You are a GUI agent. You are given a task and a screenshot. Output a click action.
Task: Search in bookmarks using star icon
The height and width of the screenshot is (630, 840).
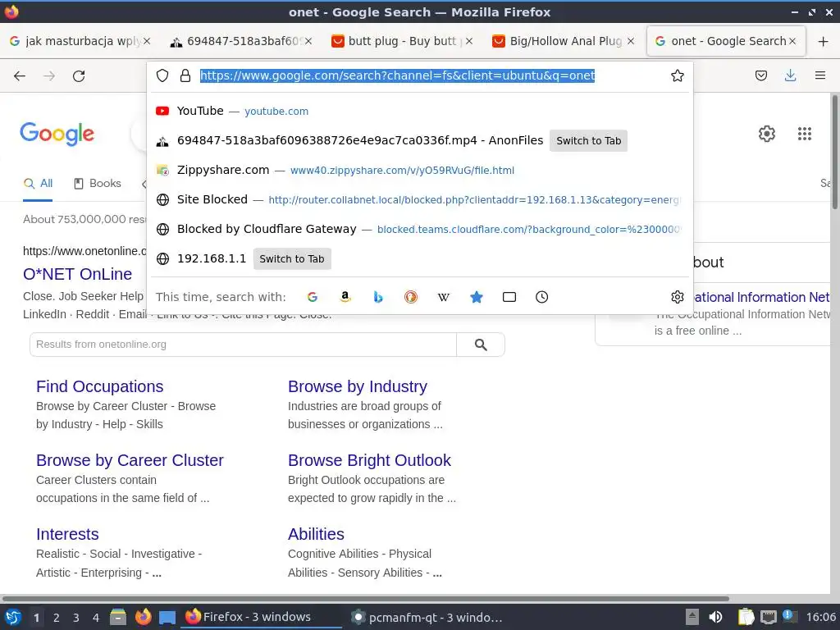pos(477,297)
